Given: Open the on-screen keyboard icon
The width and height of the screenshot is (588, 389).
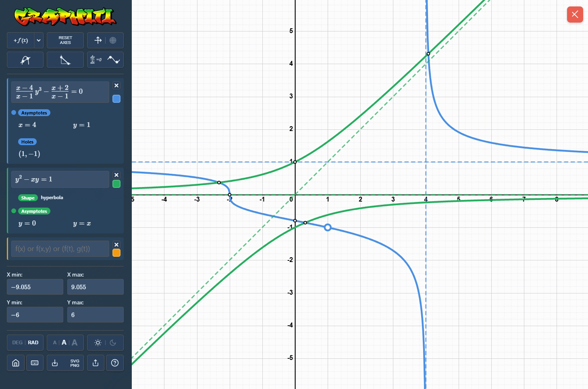Looking at the screenshot, I should click(x=35, y=363).
